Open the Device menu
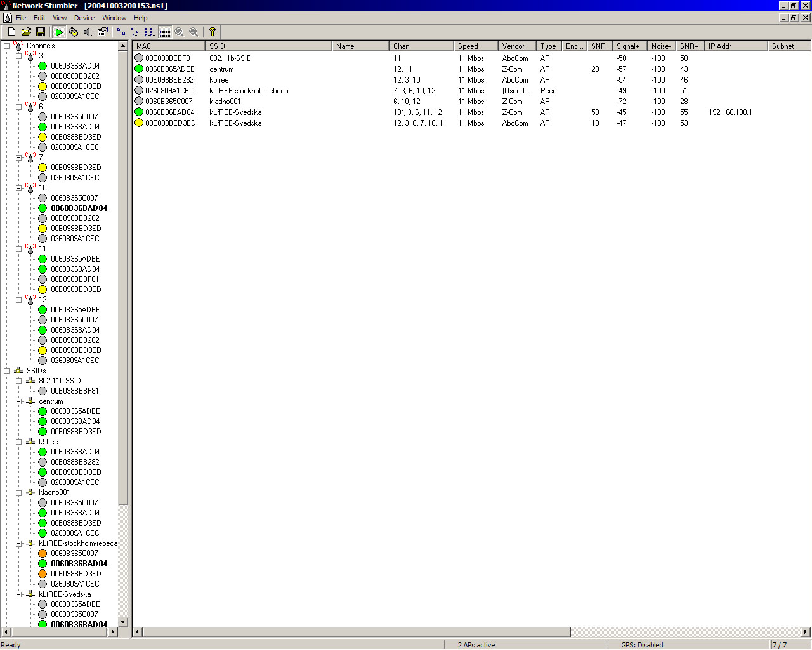Viewport: 812px width, 650px height. (84, 18)
